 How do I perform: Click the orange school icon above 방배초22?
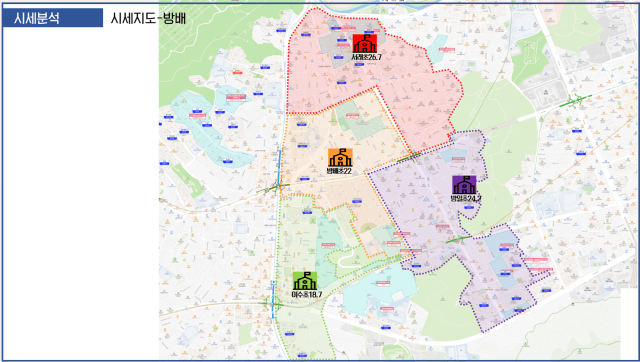point(340,158)
